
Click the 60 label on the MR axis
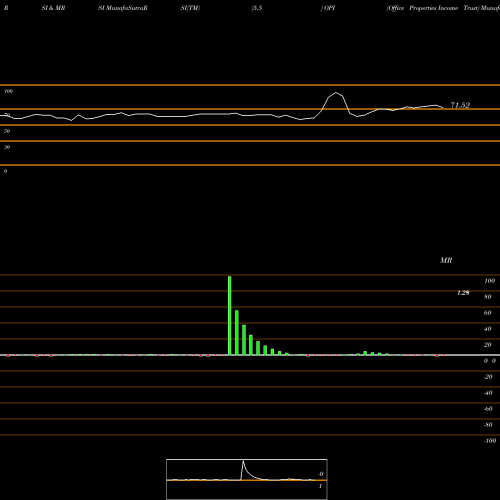[488, 313]
